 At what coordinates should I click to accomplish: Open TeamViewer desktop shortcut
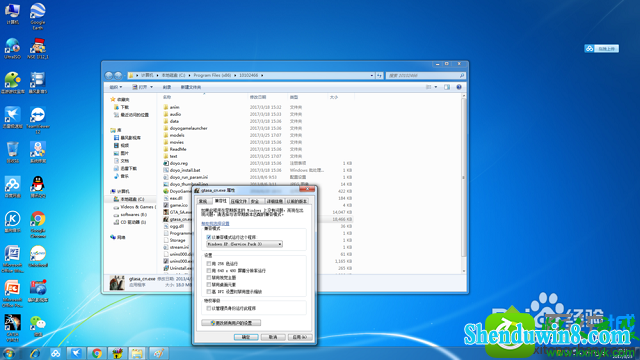38,120
